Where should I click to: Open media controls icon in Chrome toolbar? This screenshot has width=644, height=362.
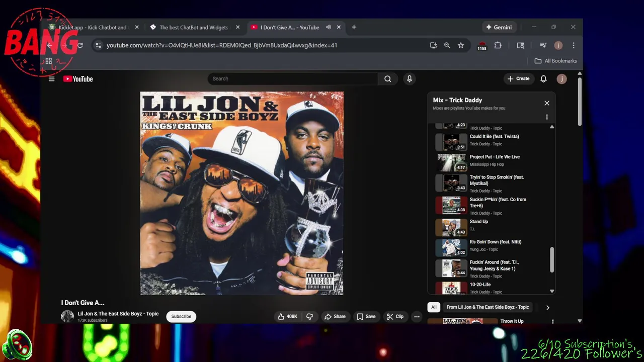coord(543,45)
